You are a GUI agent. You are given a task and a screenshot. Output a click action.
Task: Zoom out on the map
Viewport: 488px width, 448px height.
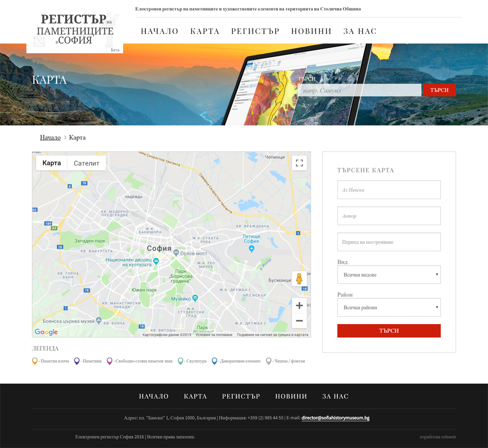(299, 321)
